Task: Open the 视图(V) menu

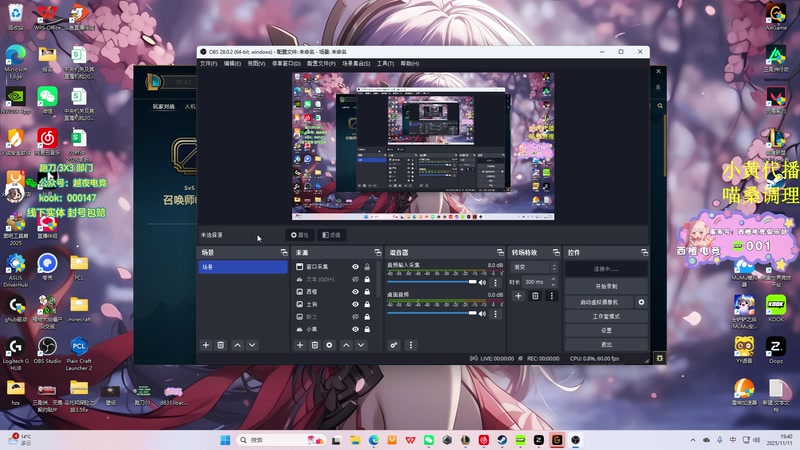Action: pos(256,64)
